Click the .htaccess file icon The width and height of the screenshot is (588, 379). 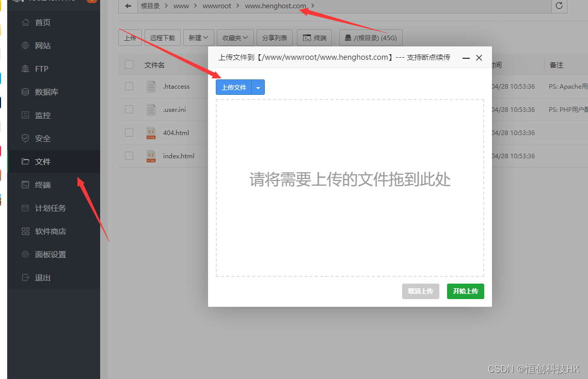tap(151, 87)
